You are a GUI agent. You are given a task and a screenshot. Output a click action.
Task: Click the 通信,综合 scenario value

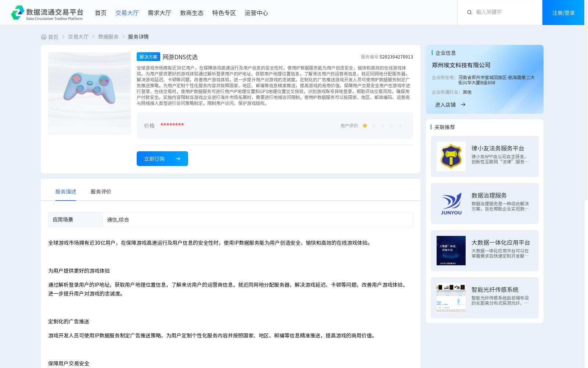(118, 220)
